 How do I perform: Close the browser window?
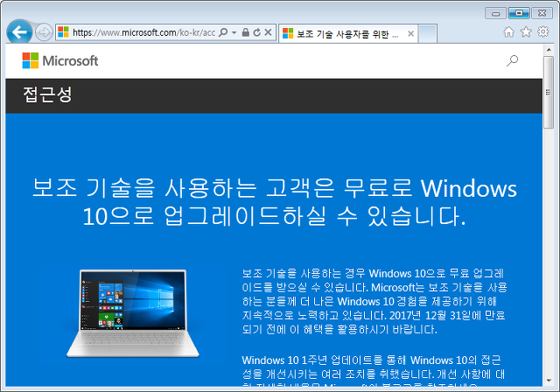click(x=542, y=13)
